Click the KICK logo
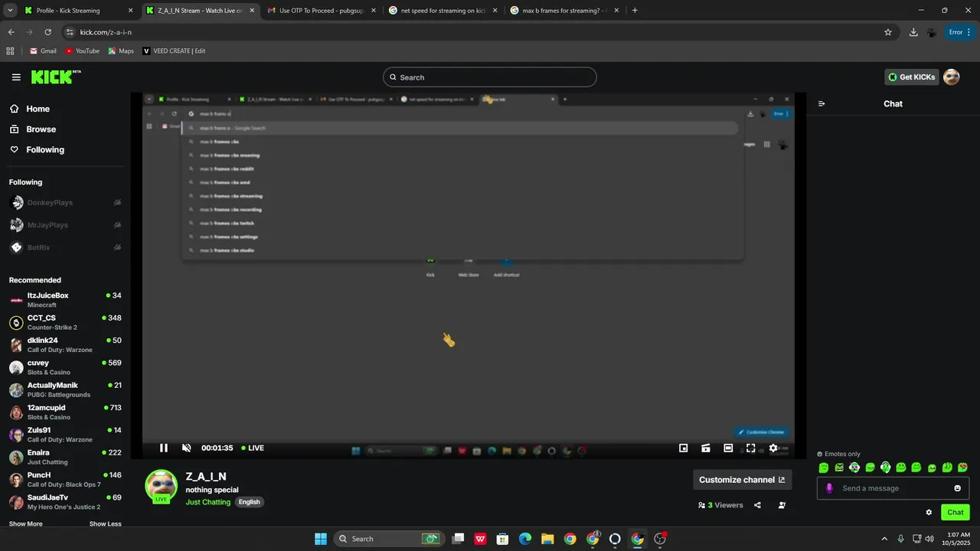Screen dimensions: 980x551 click(x=56, y=77)
